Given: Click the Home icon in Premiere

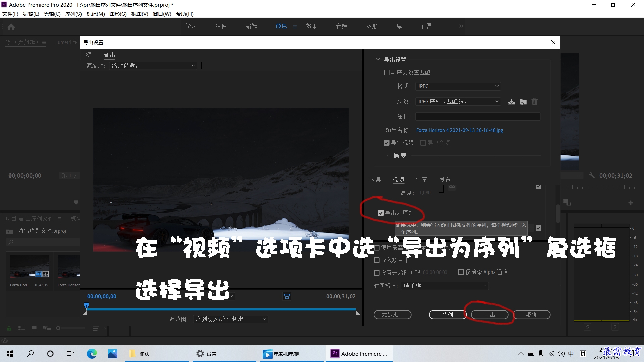Looking at the screenshot, I should (x=11, y=27).
